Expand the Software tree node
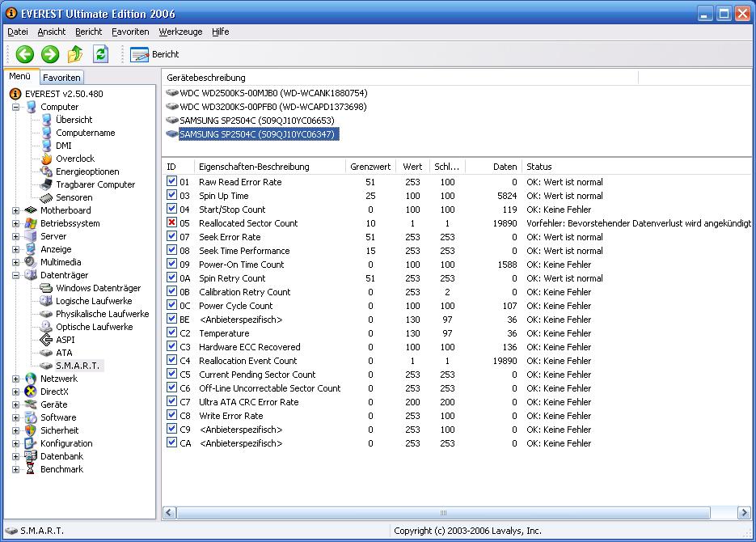756x542 pixels. [16, 417]
